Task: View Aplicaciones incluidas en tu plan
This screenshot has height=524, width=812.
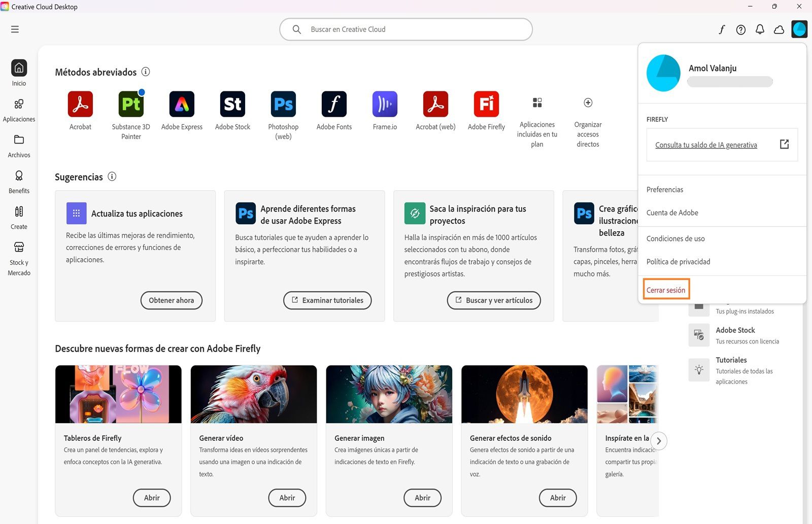Action: [537, 103]
